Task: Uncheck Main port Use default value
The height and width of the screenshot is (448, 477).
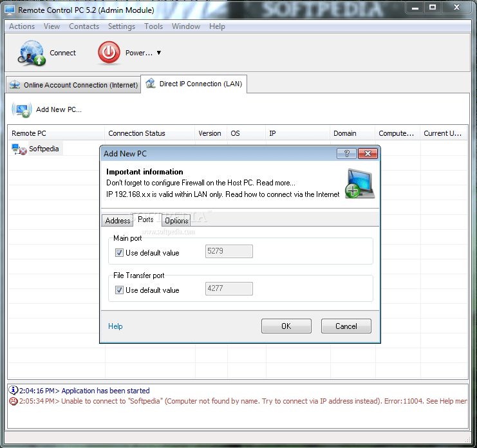Action: [119, 253]
